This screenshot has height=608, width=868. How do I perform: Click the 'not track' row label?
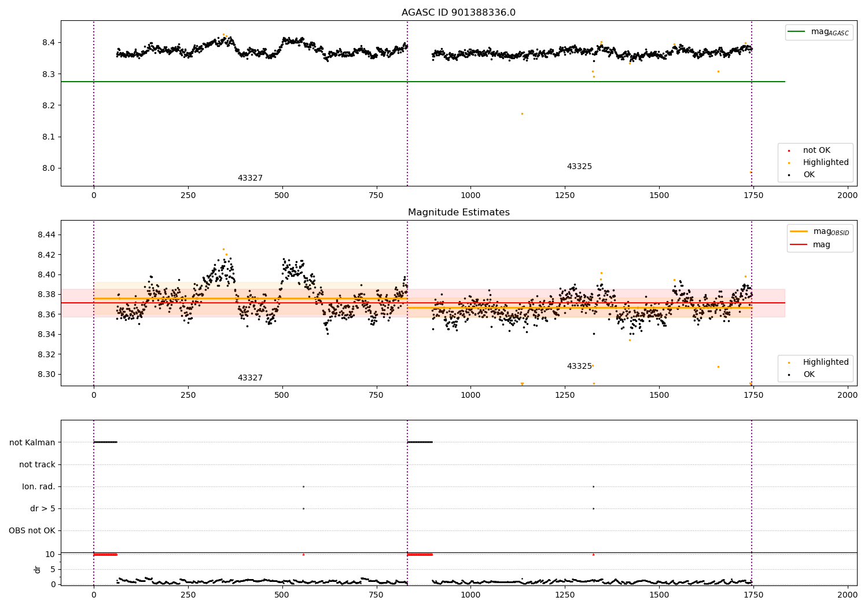click(x=37, y=465)
